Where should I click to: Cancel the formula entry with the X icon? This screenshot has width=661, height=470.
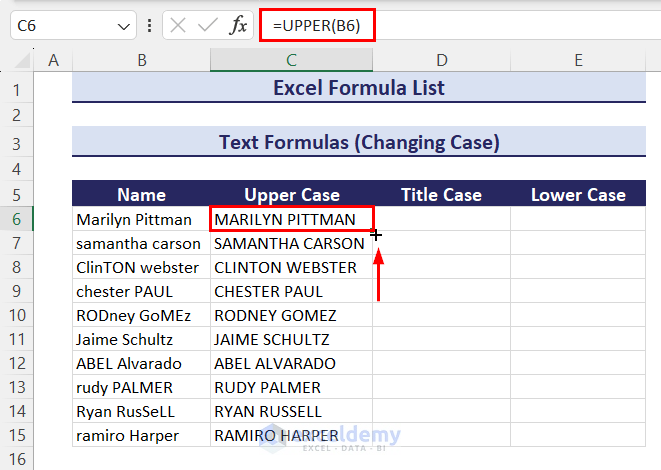click(x=177, y=26)
